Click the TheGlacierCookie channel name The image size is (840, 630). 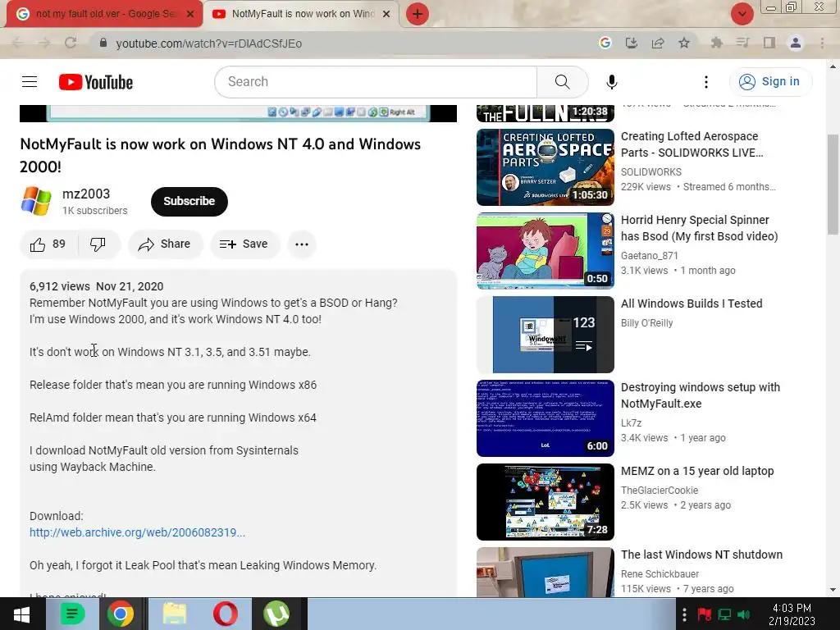660,491
